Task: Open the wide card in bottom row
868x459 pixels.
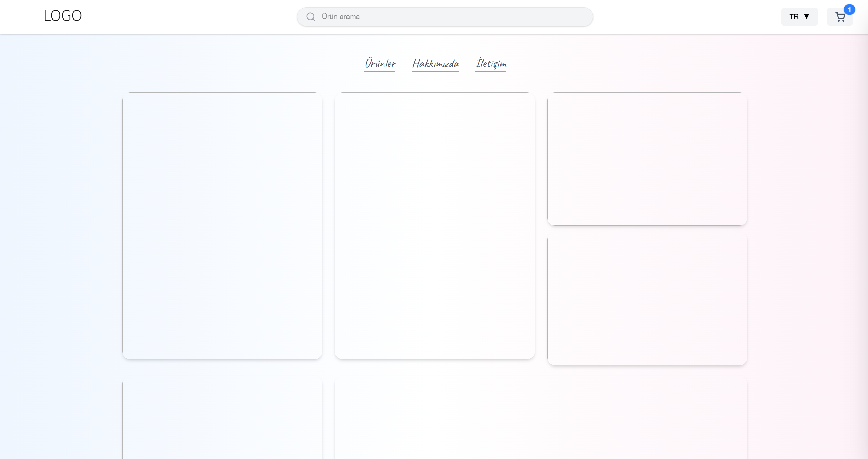Action: pyautogui.click(x=541, y=417)
